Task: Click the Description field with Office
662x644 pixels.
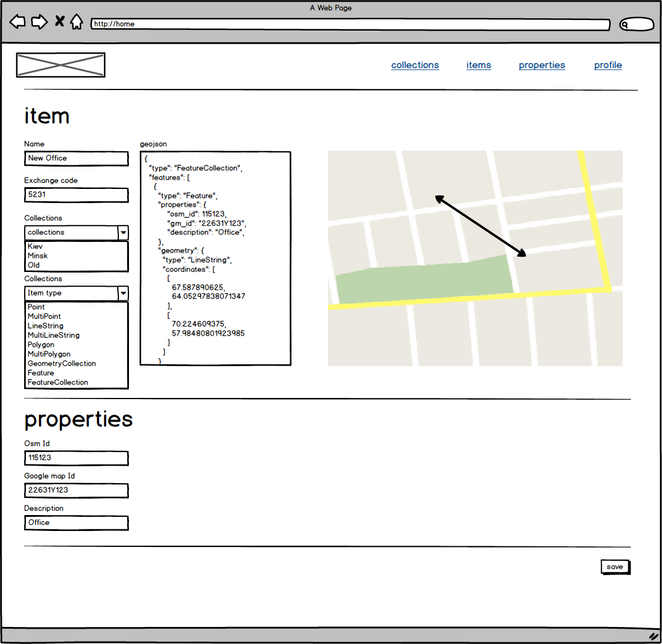Action: click(77, 523)
